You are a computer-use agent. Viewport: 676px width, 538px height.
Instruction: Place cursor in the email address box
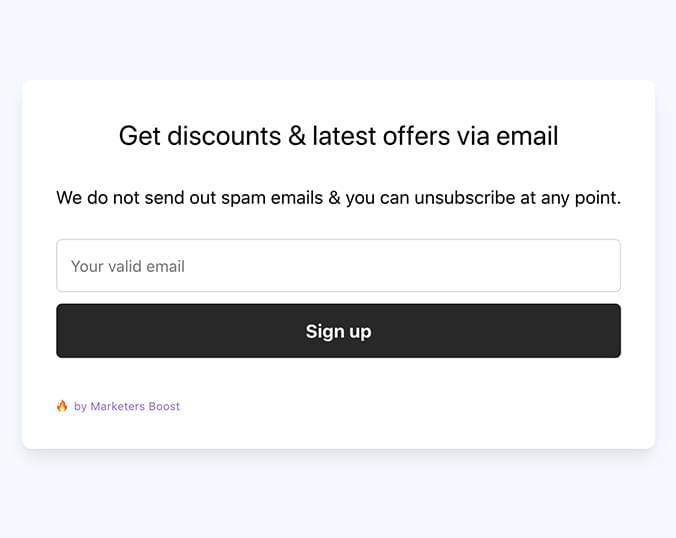point(338,266)
